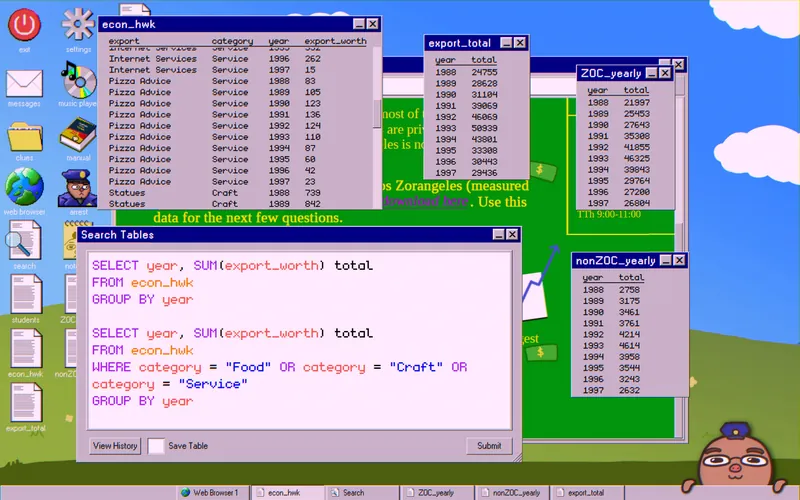The width and height of the screenshot is (800, 500).
Task: Select the Pizza Advice 1988 row
Action: (215, 81)
